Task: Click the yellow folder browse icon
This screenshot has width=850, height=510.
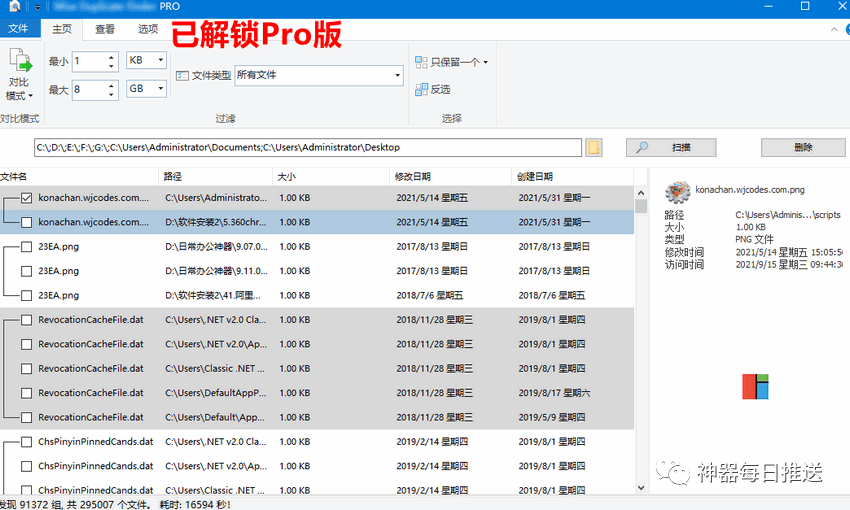Action: click(x=594, y=147)
